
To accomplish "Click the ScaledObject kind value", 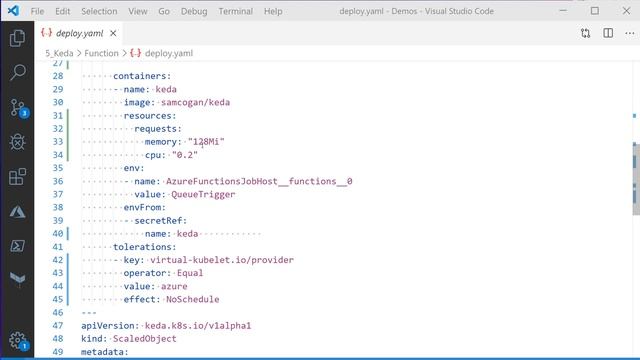I will (145, 339).
